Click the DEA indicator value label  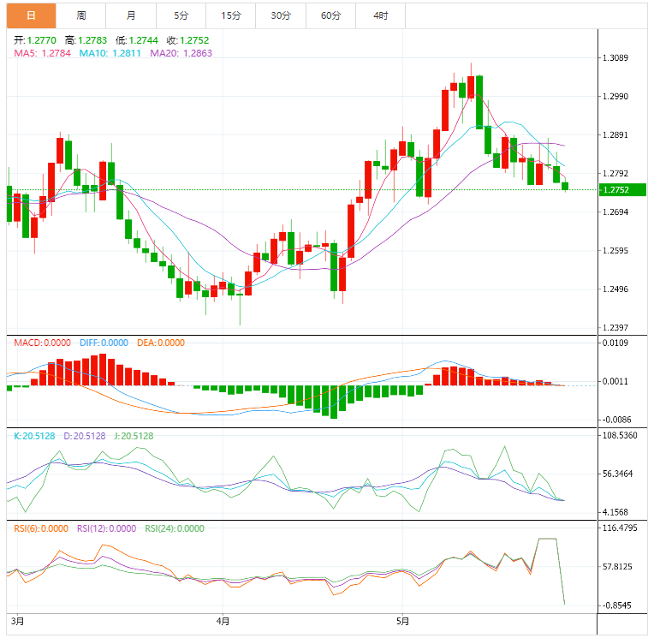pyautogui.click(x=160, y=343)
